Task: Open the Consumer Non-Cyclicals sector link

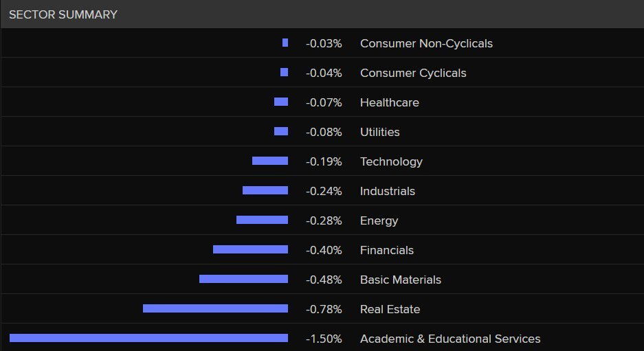Action: point(426,43)
